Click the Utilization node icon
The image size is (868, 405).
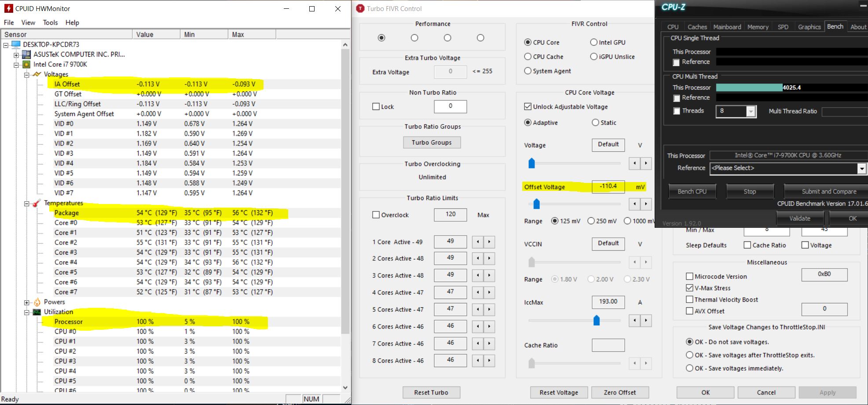pos(37,312)
